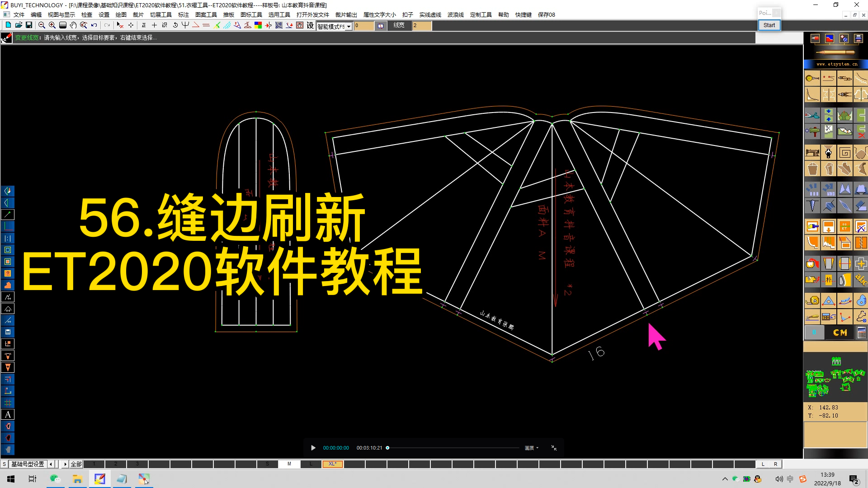
Task: Exit fullscreen with player collapse icon
Action: click(554, 448)
